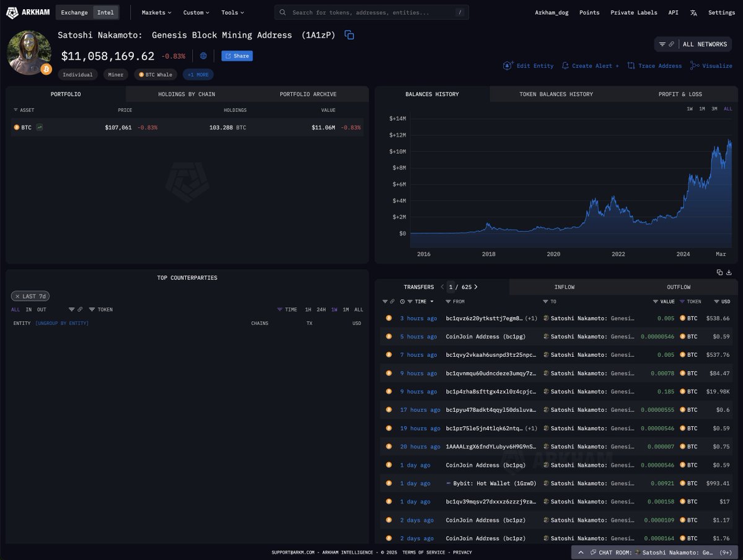Viewport: 743px width, 560px height.
Task: Open the Outflow transfers tab
Action: click(679, 287)
